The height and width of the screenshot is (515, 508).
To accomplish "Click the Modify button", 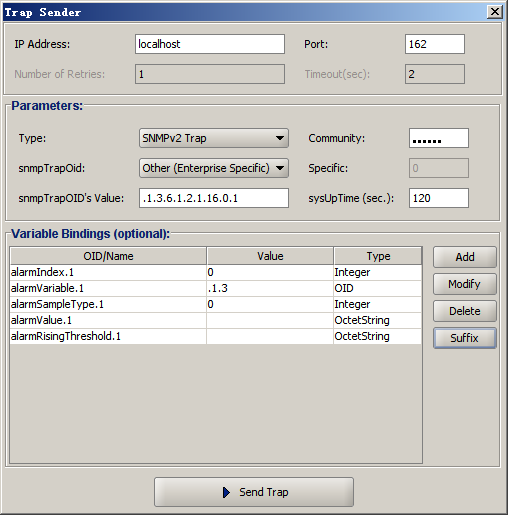I will 465,284.
